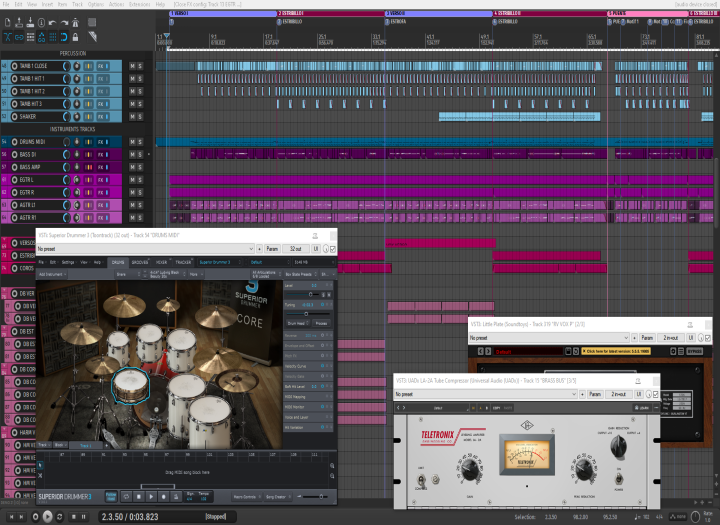Mute the TAMB 1 CLOSE track
The height and width of the screenshot is (525, 720).
[132, 66]
